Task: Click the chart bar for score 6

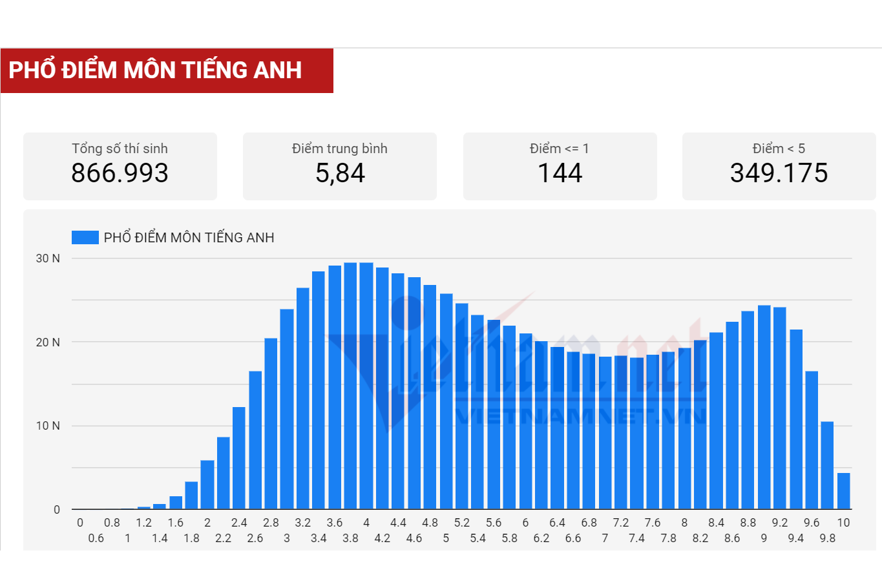Action: click(525, 421)
